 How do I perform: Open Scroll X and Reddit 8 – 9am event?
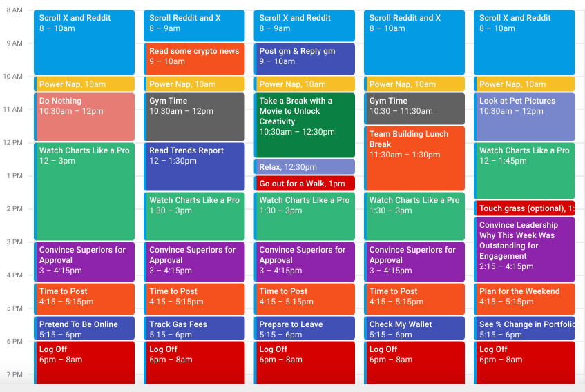[x=304, y=26]
